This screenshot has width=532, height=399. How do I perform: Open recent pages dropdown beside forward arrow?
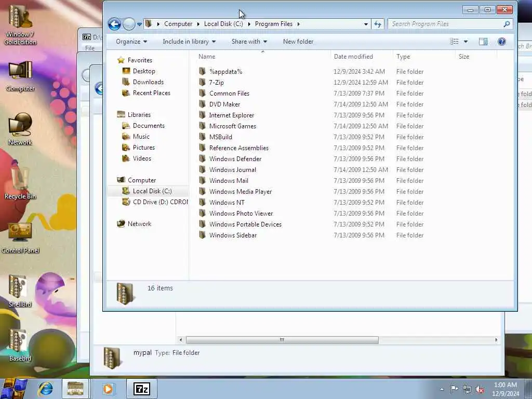[x=139, y=24]
